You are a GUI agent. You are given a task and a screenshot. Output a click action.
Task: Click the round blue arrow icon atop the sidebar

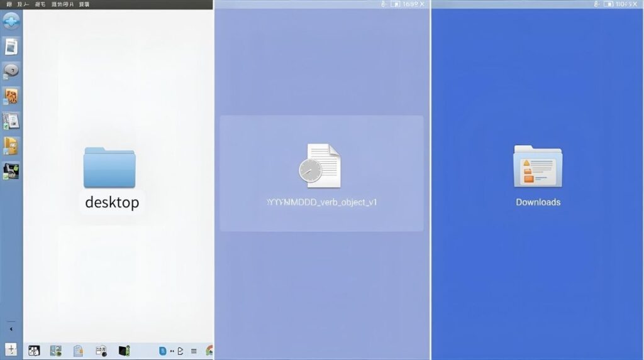click(x=11, y=21)
